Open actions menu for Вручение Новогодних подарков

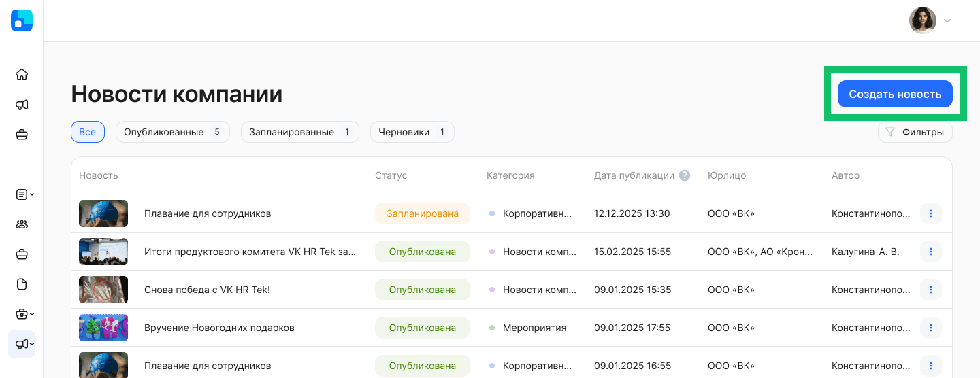click(x=930, y=328)
